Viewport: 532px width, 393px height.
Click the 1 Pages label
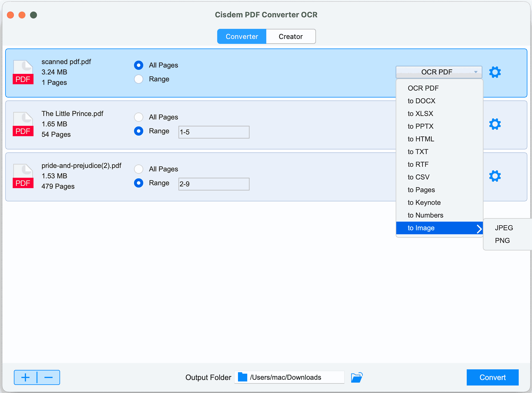[54, 83]
